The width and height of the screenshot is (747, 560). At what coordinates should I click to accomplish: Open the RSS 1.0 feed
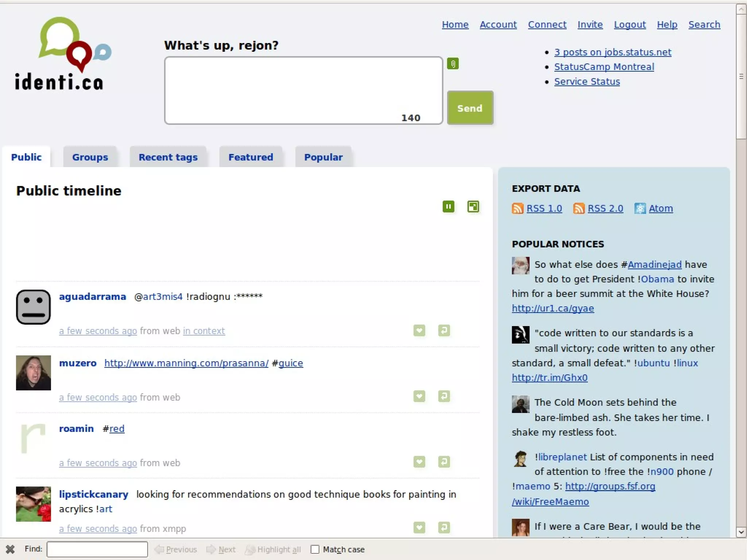(x=544, y=208)
